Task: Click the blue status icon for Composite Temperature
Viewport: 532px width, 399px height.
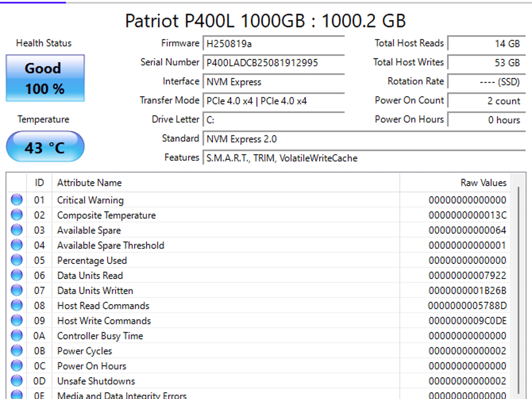Action: point(17,215)
